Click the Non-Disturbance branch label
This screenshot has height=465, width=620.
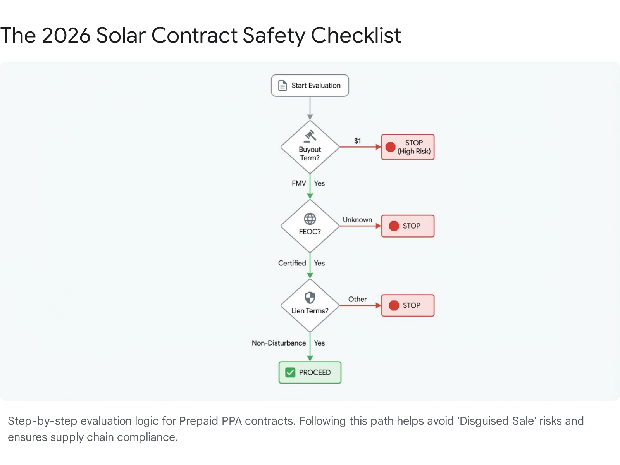(x=278, y=343)
